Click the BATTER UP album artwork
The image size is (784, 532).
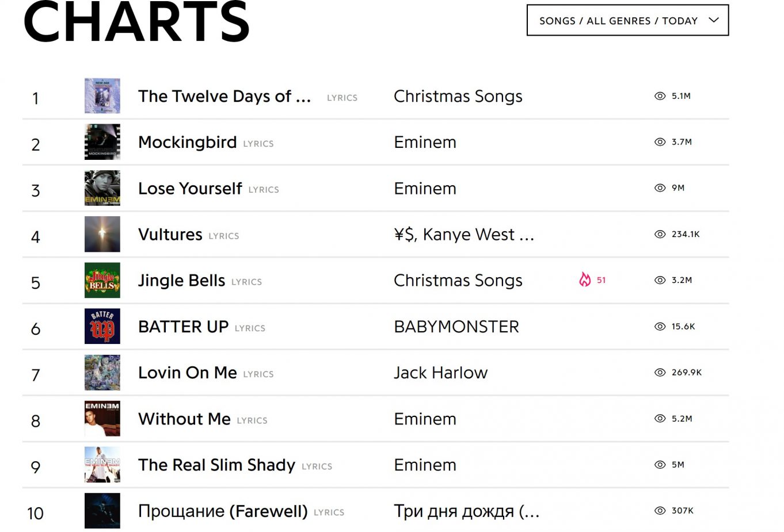[x=102, y=326]
